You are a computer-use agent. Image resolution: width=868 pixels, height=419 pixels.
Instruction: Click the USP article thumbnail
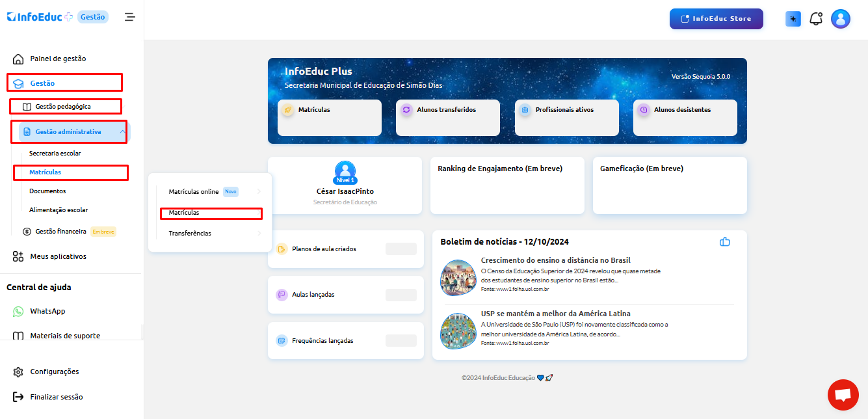(458, 331)
